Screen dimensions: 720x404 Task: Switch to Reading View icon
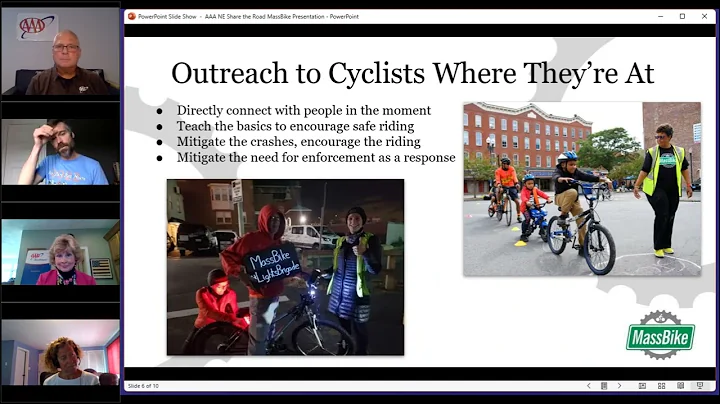click(681, 386)
